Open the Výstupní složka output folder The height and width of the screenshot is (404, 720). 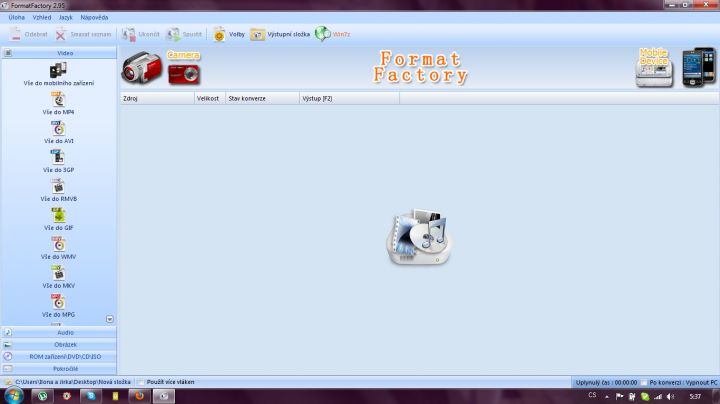[x=280, y=34]
